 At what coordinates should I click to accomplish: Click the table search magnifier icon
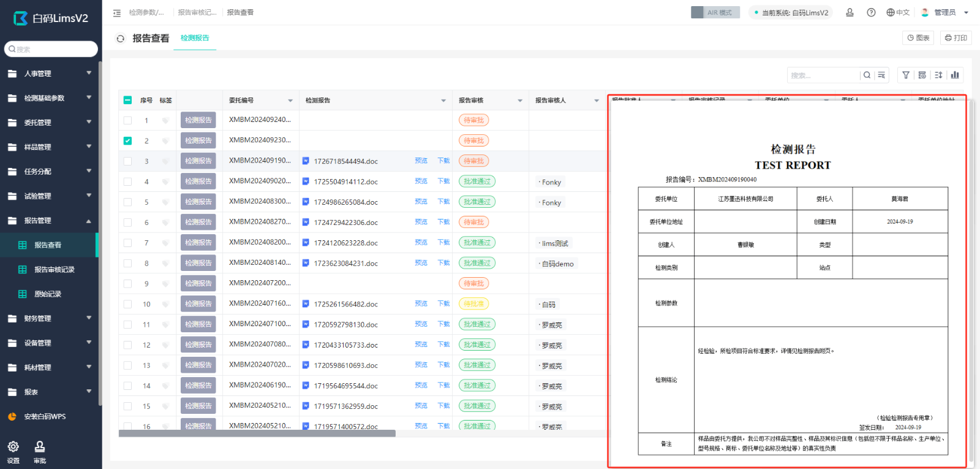867,75
